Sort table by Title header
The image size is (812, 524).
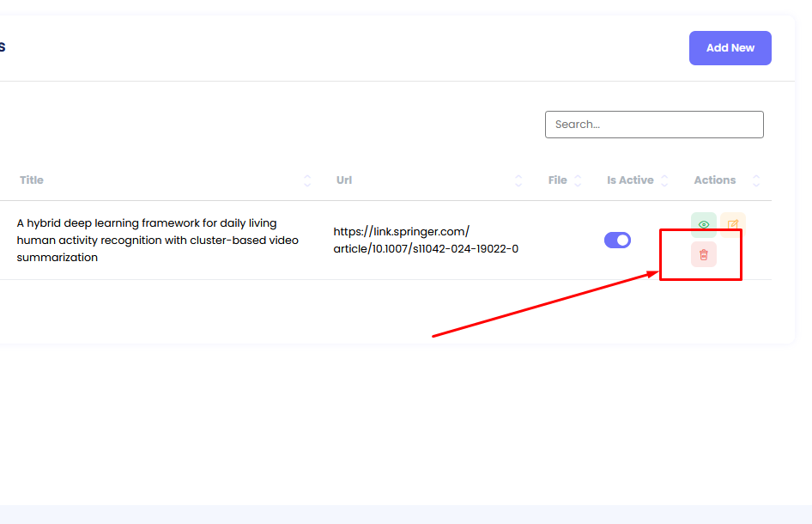pos(32,180)
